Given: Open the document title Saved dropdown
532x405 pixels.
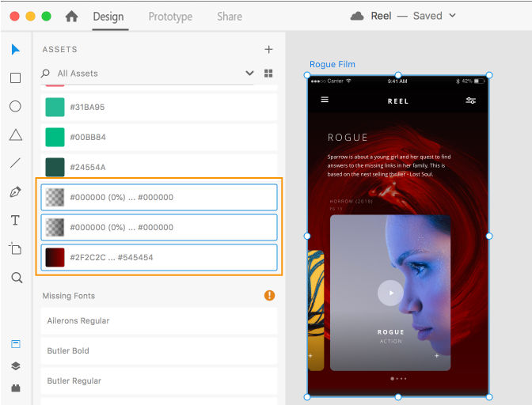Looking at the screenshot, I should click(x=453, y=16).
